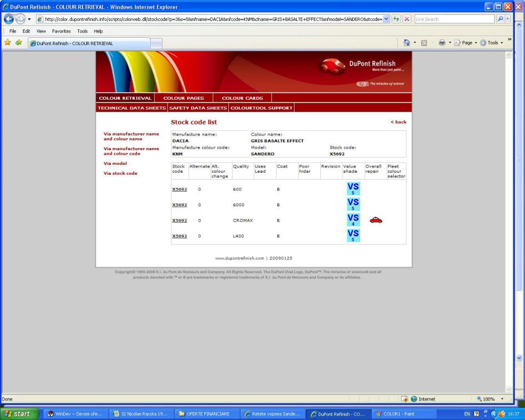Click in the Live Search input box
The image size is (525, 420).
tap(454, 19)
